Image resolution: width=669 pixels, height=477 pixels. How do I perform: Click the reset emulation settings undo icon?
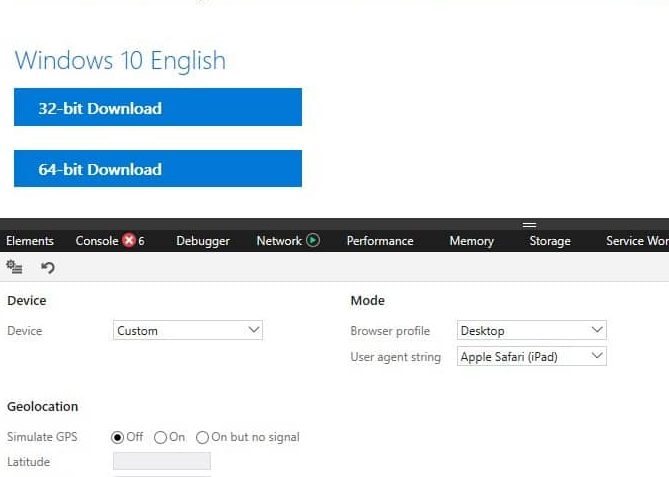tap(47, 267)
